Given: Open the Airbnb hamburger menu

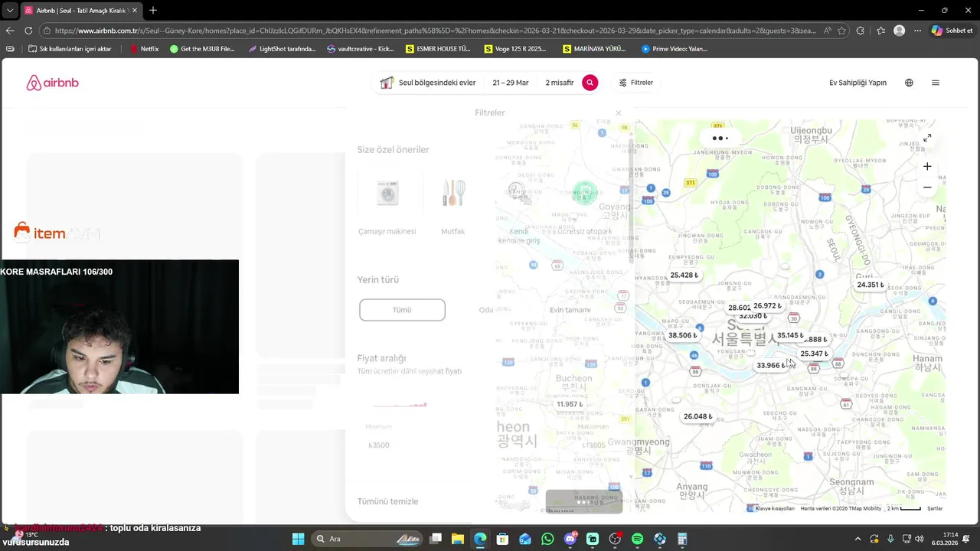Looking at the screenshot, I should tap(935, 83).
